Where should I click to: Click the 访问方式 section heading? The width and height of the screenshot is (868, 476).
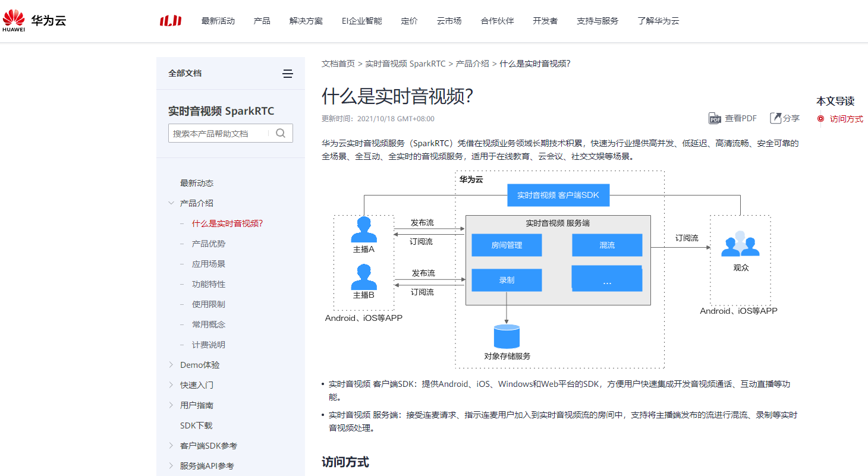click(345, 462)
